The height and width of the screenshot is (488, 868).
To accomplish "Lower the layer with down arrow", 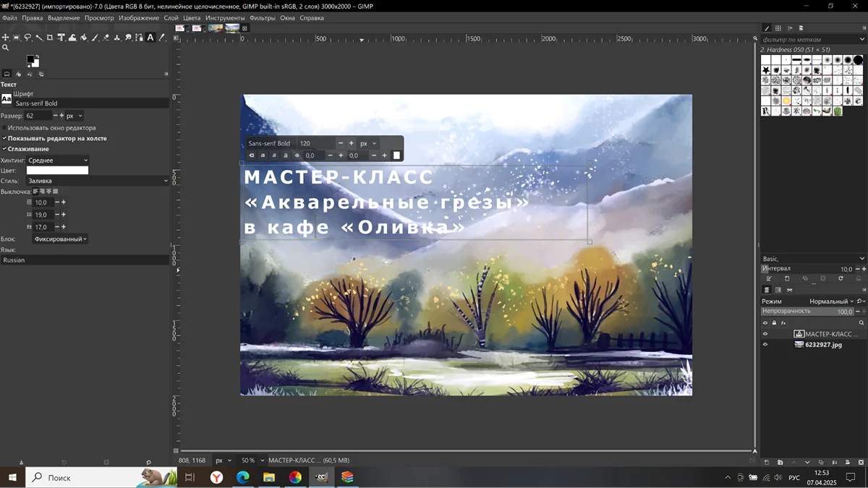I will [x=807, y=462].
